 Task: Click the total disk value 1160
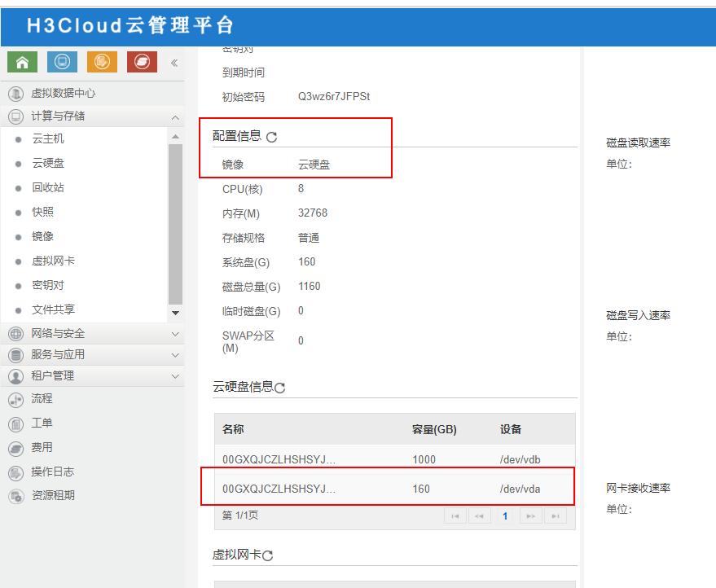310,286
